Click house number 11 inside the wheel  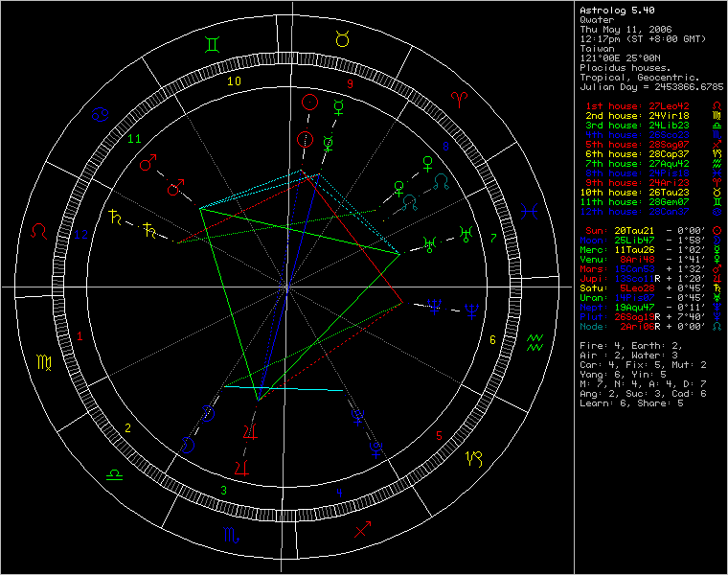[x=134, y=139]
